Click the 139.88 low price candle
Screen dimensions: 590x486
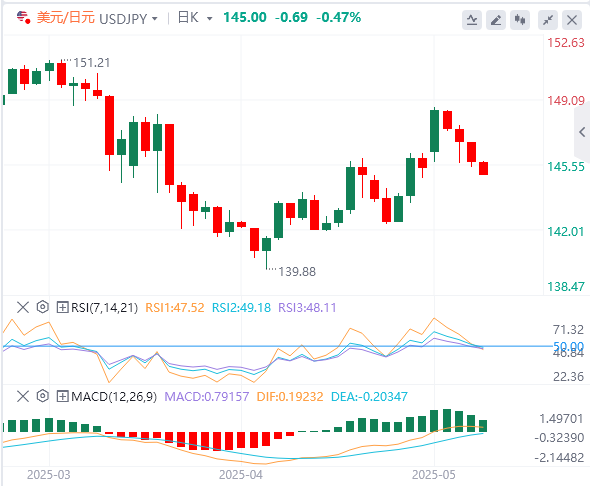pyautogui.click(x=266, y=253)
